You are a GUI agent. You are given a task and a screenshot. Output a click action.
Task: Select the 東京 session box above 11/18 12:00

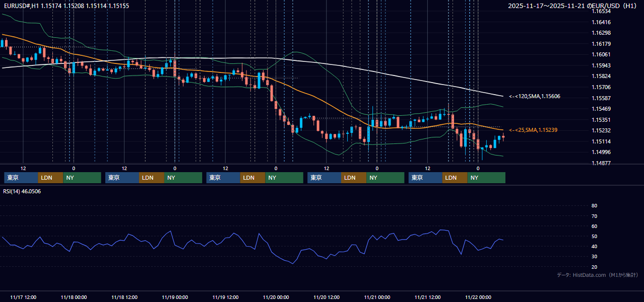pyautogui.click(x=122, y=178)
